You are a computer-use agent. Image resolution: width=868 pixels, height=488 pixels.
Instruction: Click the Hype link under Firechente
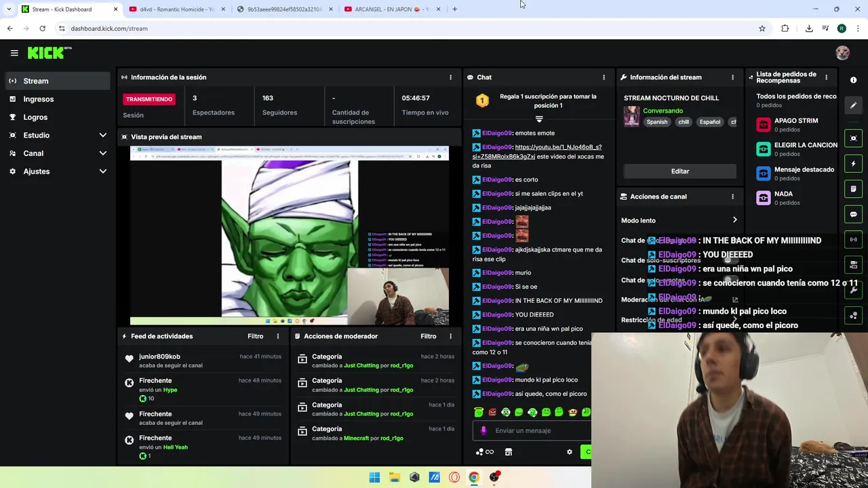pos(170,390)
